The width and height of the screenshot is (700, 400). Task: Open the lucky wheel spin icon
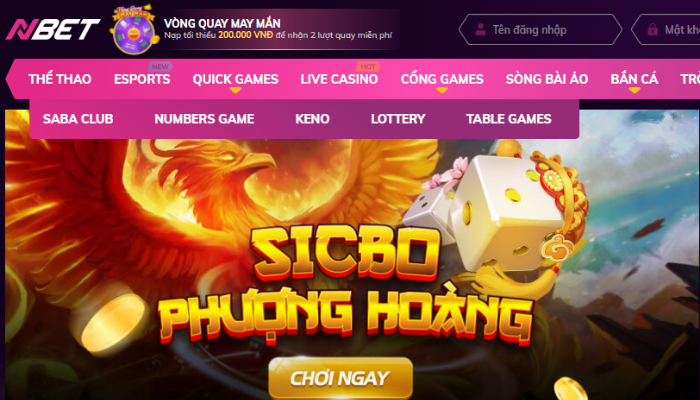tap(134, 29)
